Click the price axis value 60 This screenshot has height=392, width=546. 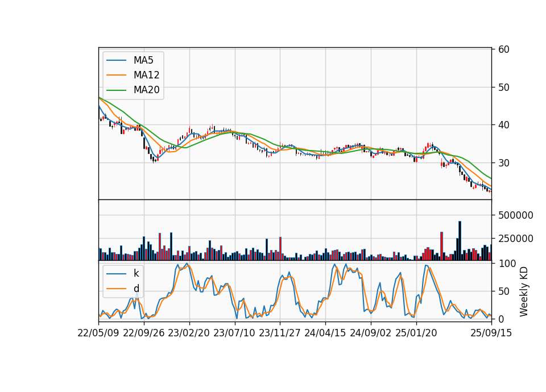tap(504, 49)
